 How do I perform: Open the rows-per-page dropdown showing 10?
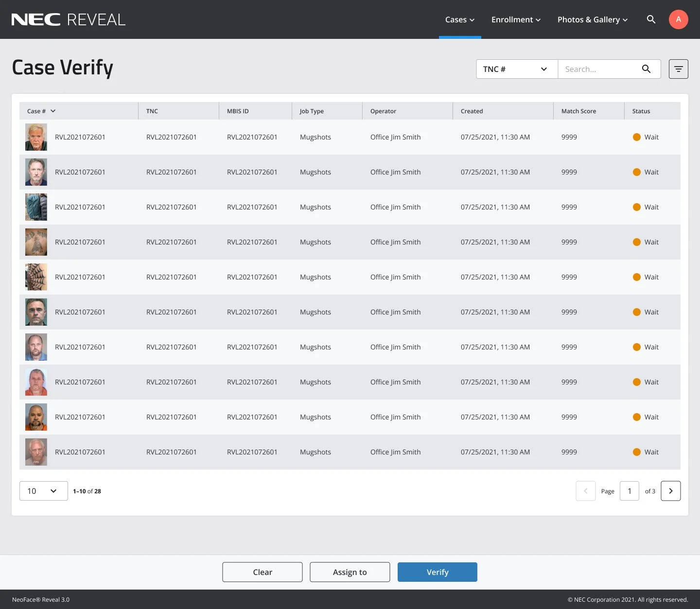click(x=44, y=491)
